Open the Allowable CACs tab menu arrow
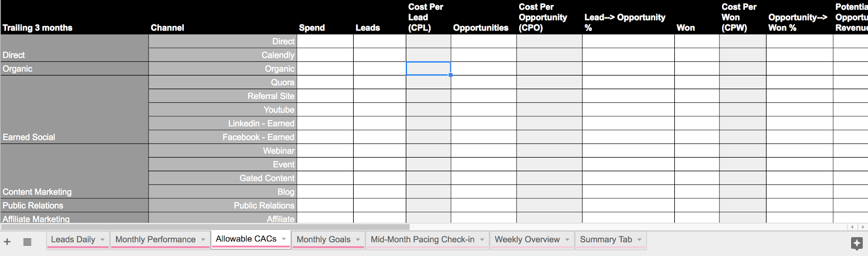The height and width of the screenshot is (256, 868). (284, 239)
